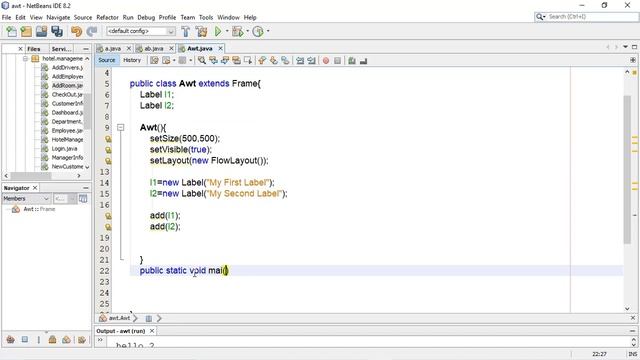Click the Profile Project icon
The height and width of the screenshot is (360, 640).
coord(258,31)
